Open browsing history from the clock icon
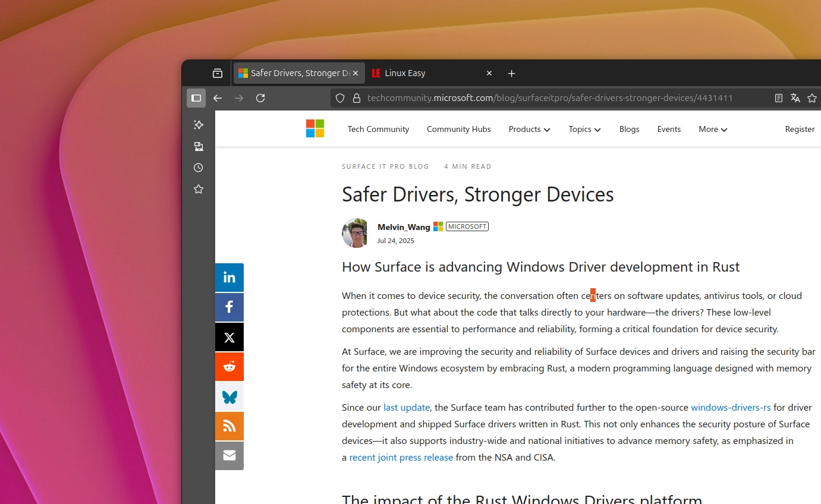821x504 pixels. coord(199,168)
